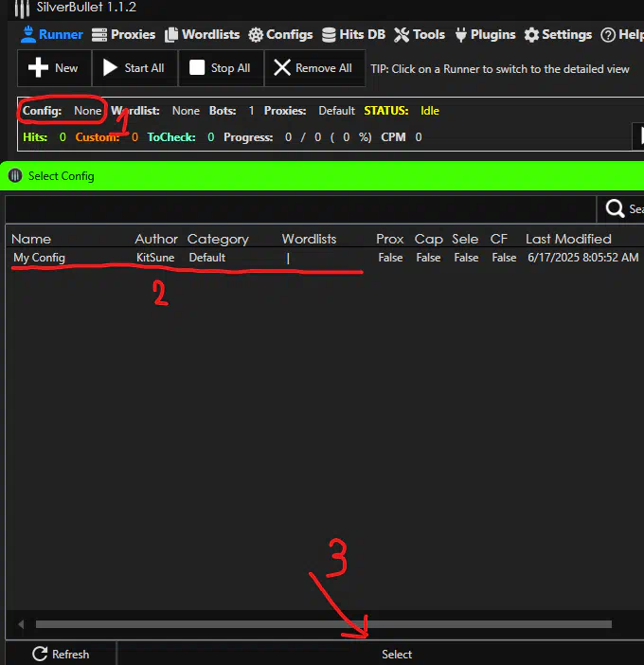Screen dimensions: 644x665
Task: Sort by Author column header
Action: click(x=156, y=239)
